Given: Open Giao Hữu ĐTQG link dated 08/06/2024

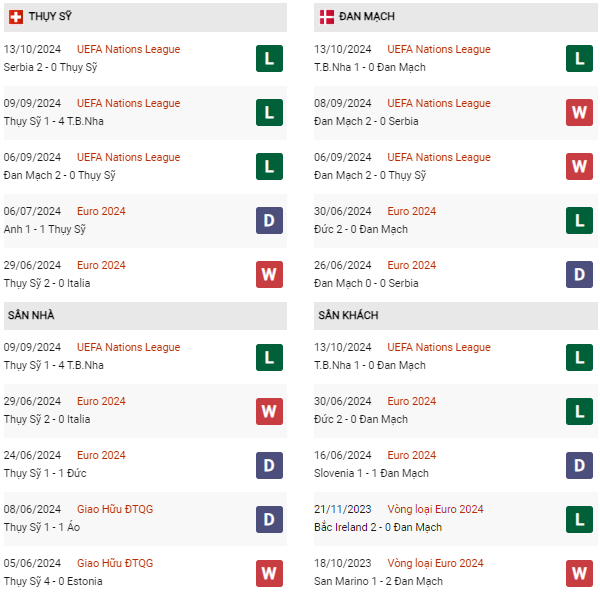Looking at the screenshot, I should coord(115,509).
